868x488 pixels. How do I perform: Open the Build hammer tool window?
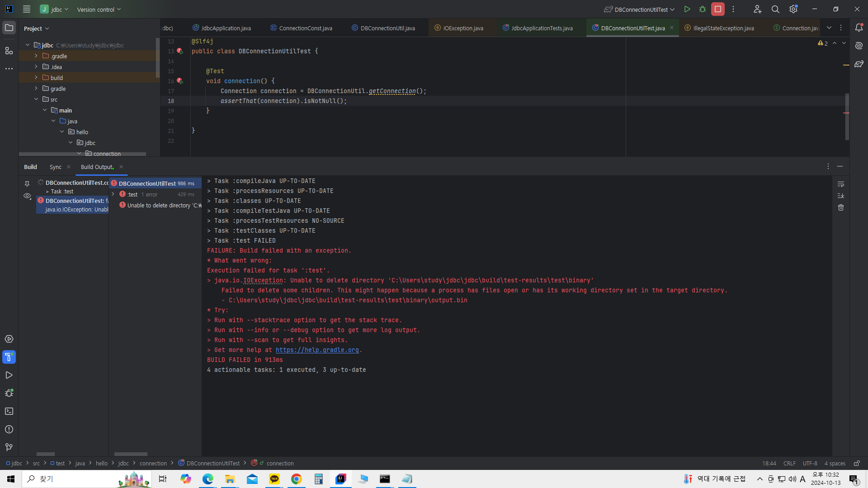9,357
